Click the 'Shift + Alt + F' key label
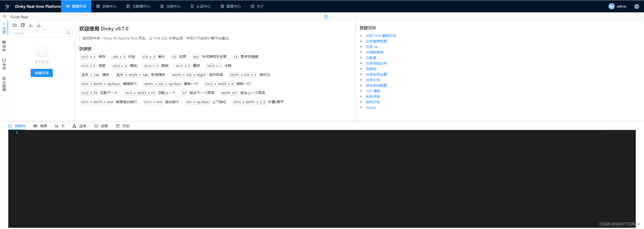This screenshot has height=229, width=644. click(243, 75)
